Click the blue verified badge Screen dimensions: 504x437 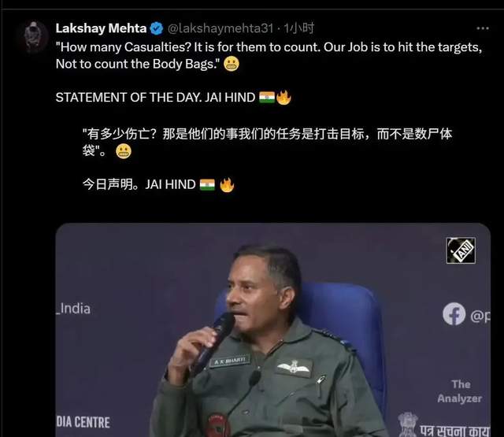(x=157, y=28)
